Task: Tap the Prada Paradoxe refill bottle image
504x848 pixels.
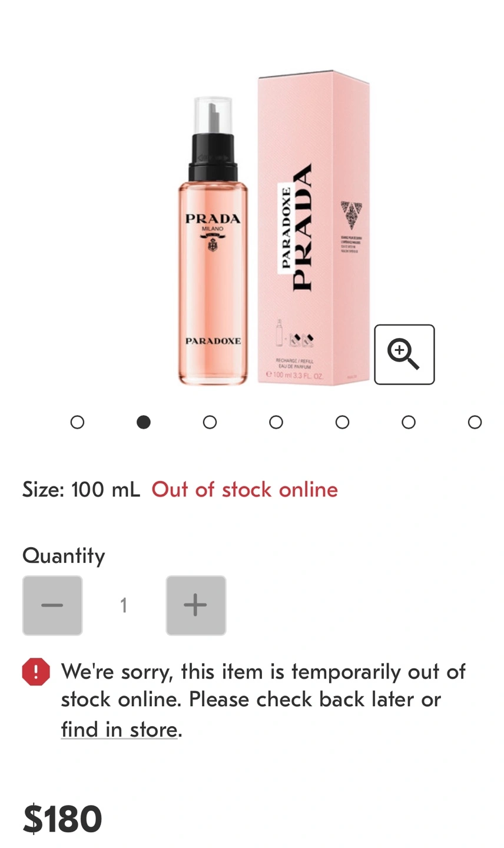Action: click(214, 241)
